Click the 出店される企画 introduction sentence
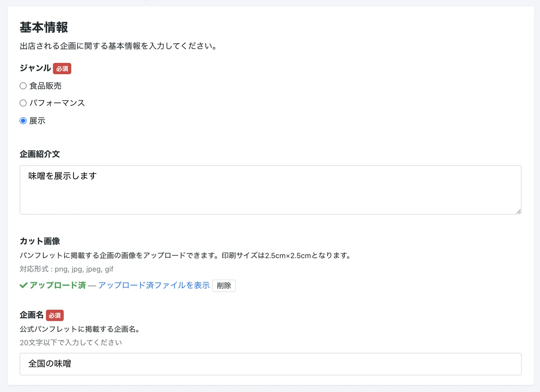The width and height of the screenshot is (540, 392). pyautogui.click(x=118, y=46)
